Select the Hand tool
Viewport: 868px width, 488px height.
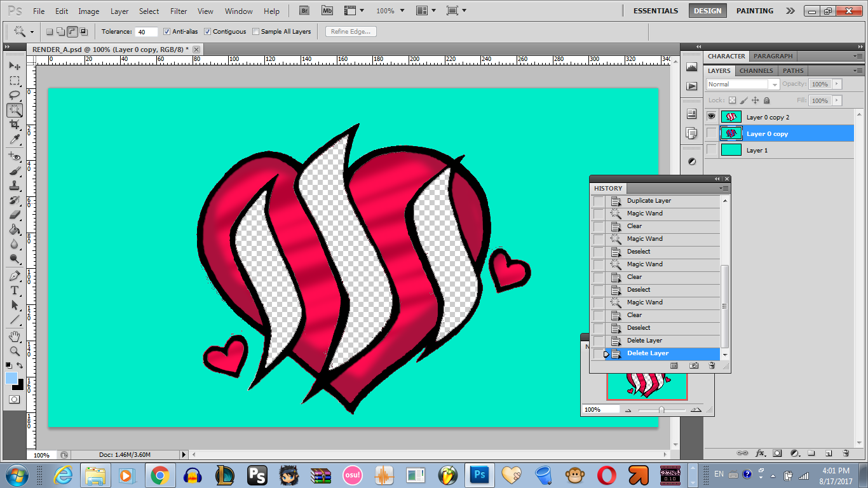pyautogui.click(x=15, y=336)
